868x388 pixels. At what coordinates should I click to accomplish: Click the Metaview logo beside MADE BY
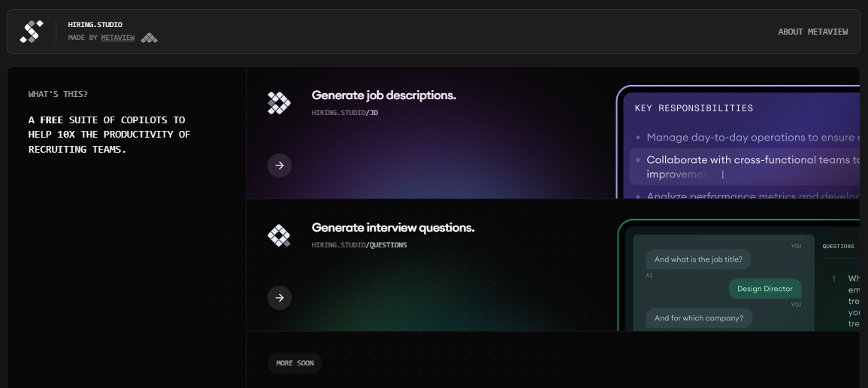pyautogui.click(x=149, y=38)
